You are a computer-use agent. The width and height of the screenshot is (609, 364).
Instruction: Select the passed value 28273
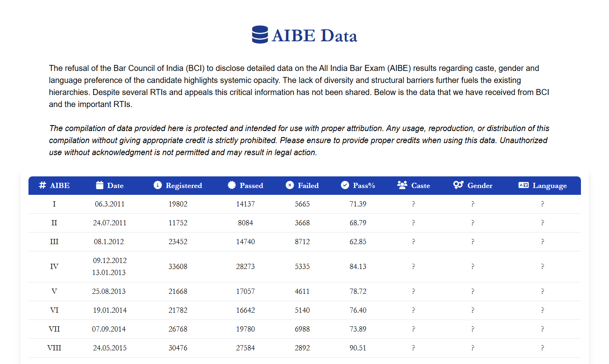pos(245,267)
